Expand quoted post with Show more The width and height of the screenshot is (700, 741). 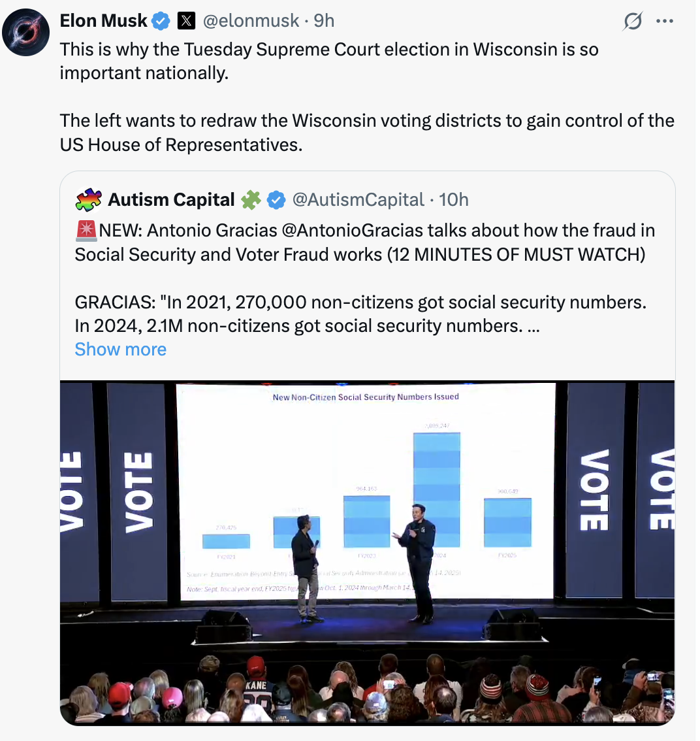pyautogui.click(x=121, y=350)
